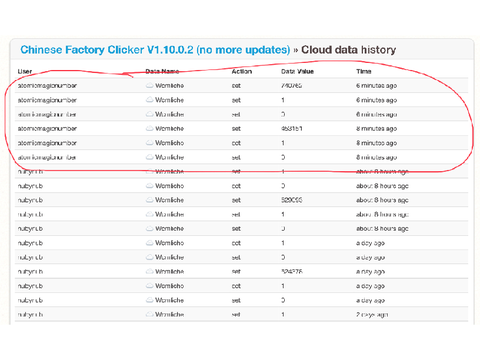
Task: Click the Data Value column header
Action: tap(297, 71)
